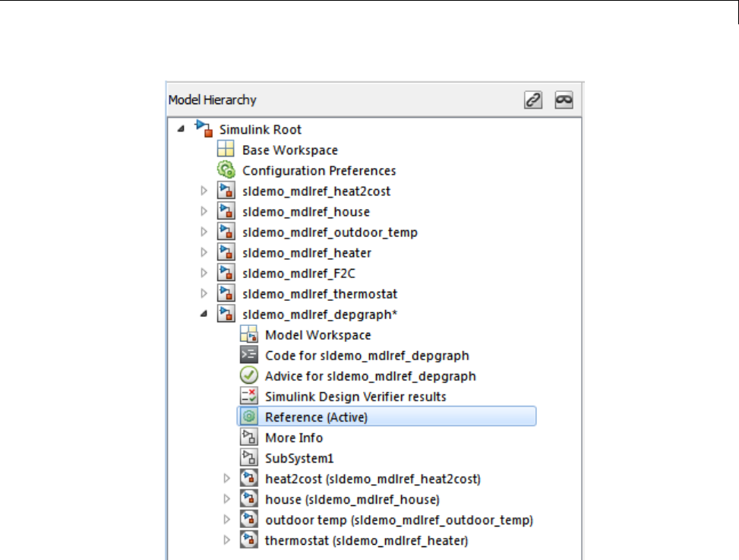Collapse the sldemo_mdlref_depgraph* node
Screen dimensions: 739x560
[204, 314]
